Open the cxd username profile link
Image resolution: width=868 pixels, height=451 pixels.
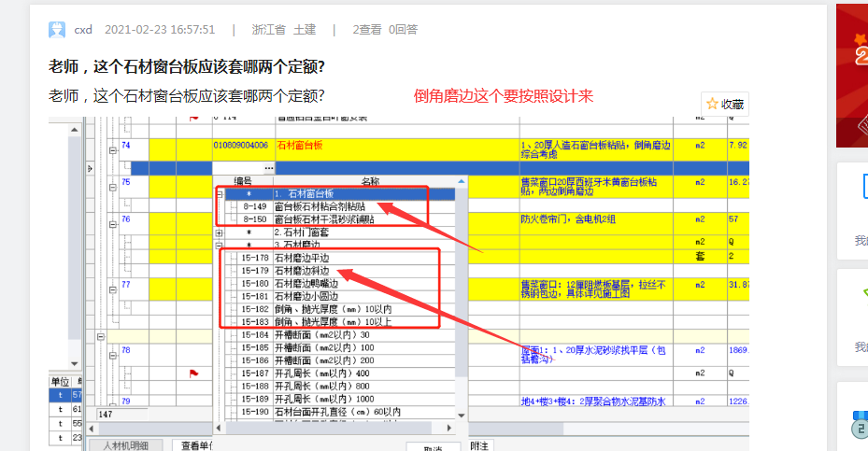click(83, 29)
